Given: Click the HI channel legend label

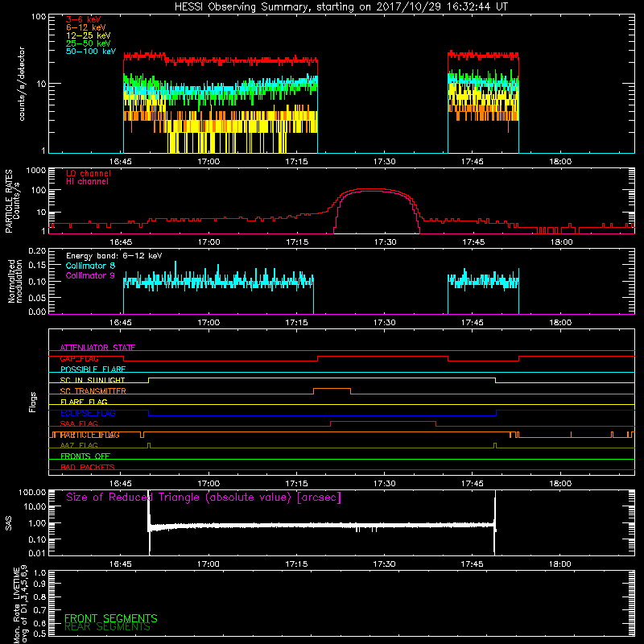Looking at the screenshot, I should 87,182.
